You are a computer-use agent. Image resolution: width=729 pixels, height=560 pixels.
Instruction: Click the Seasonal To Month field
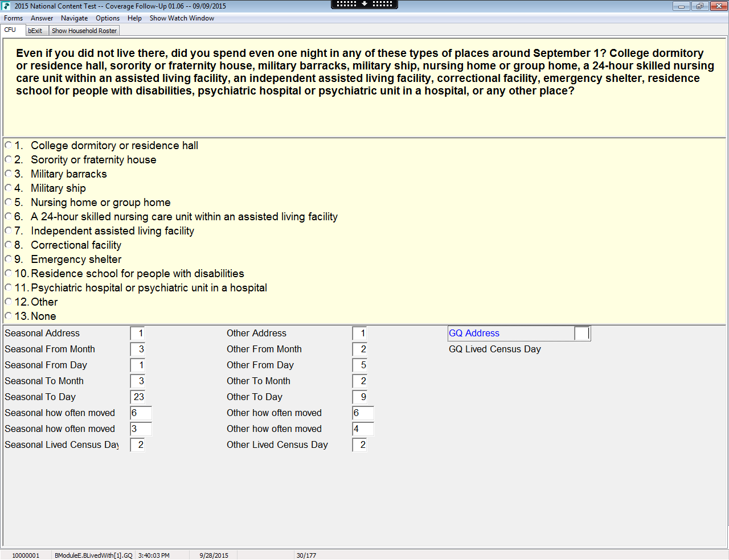click(x=137, y=381)
